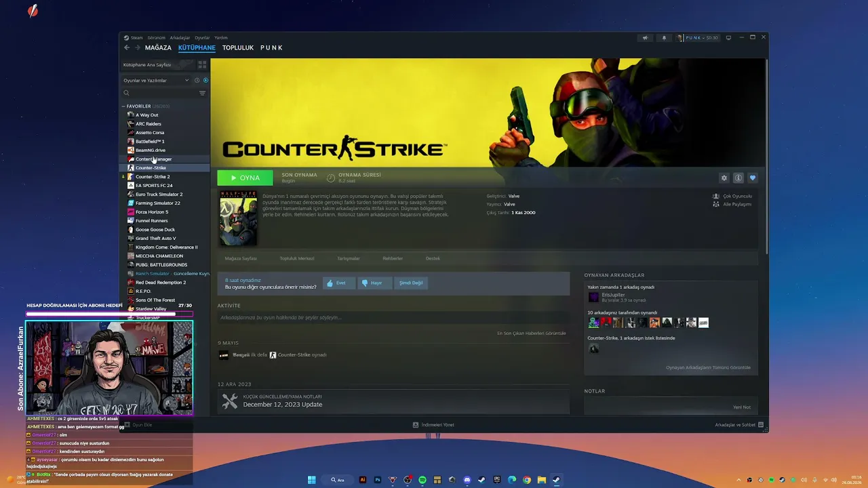Switch to the MAĞAZA tab

tap(158, 48)
